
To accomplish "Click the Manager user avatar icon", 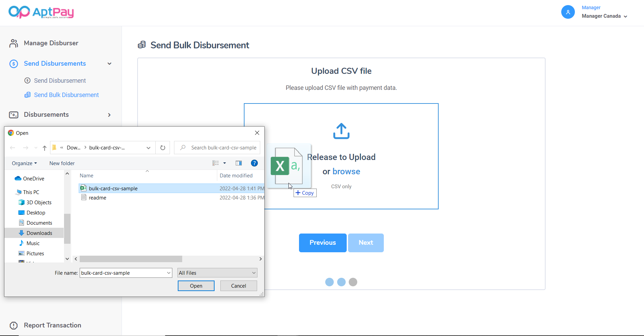I will pyautogui.click(x=568, y=12).
